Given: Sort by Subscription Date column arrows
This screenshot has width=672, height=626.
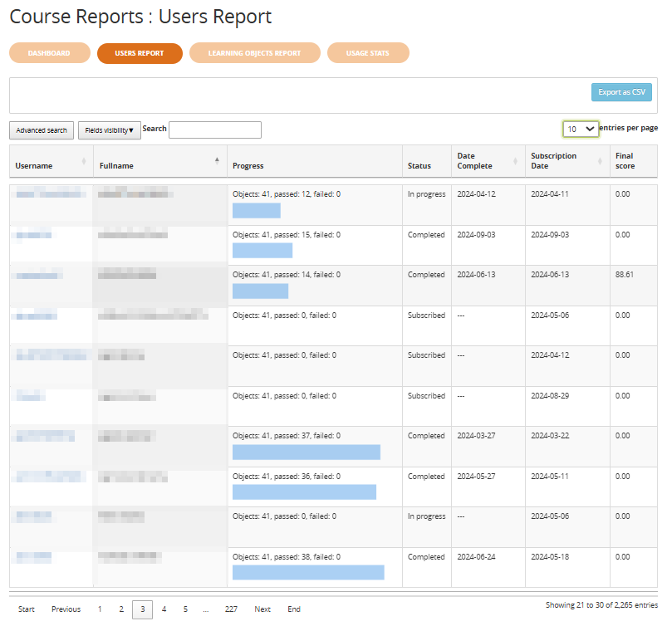Looking at the screenshot, I should coord(599,161).
